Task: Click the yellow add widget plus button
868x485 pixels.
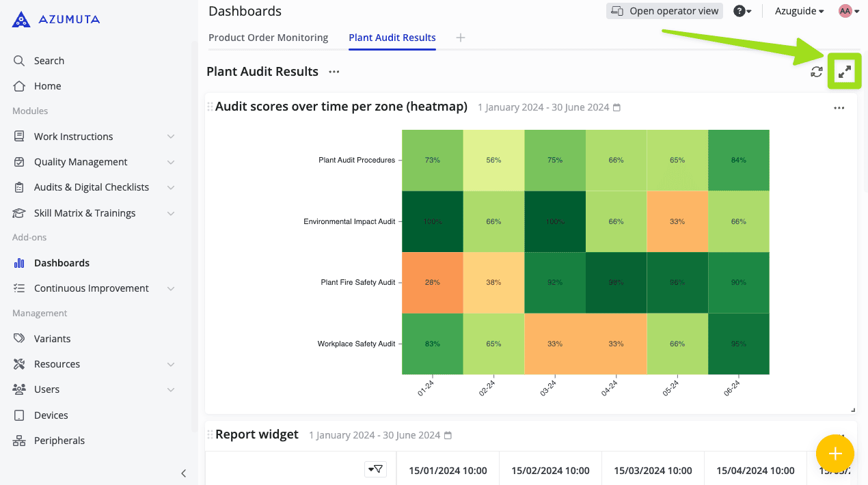Action: coord(835,454)
